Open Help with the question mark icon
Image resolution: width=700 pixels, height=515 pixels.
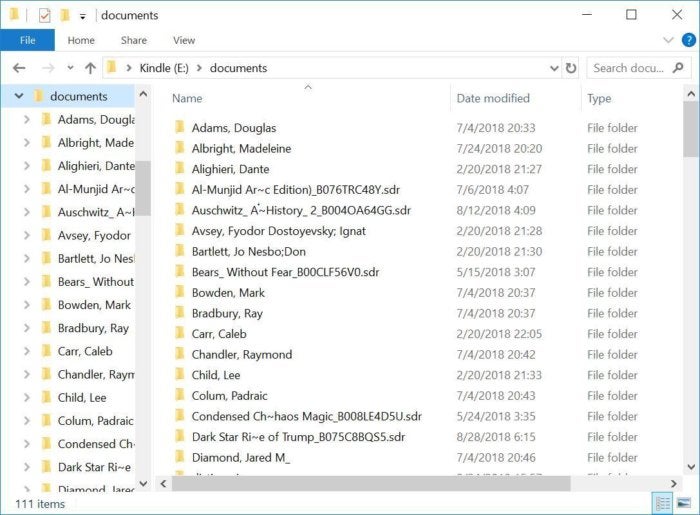tap(689, 40)
